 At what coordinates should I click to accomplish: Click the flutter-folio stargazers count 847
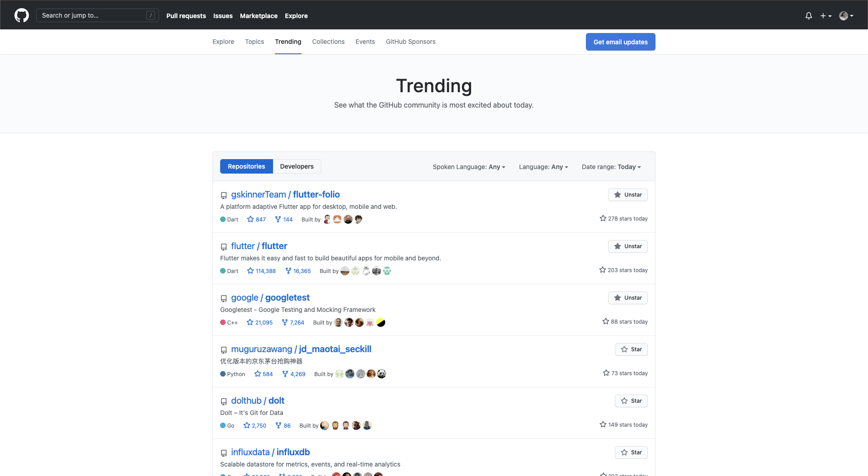point(256,219)
